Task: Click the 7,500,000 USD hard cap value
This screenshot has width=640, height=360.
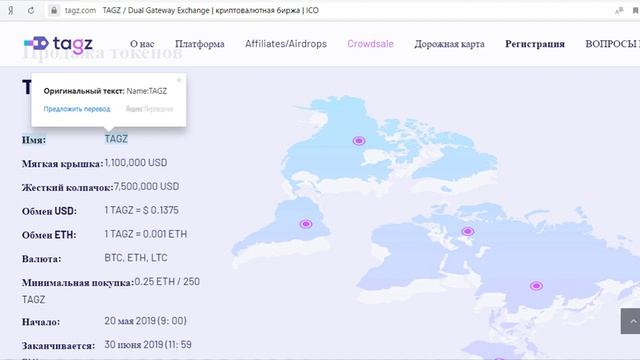Action: (146, 186)
